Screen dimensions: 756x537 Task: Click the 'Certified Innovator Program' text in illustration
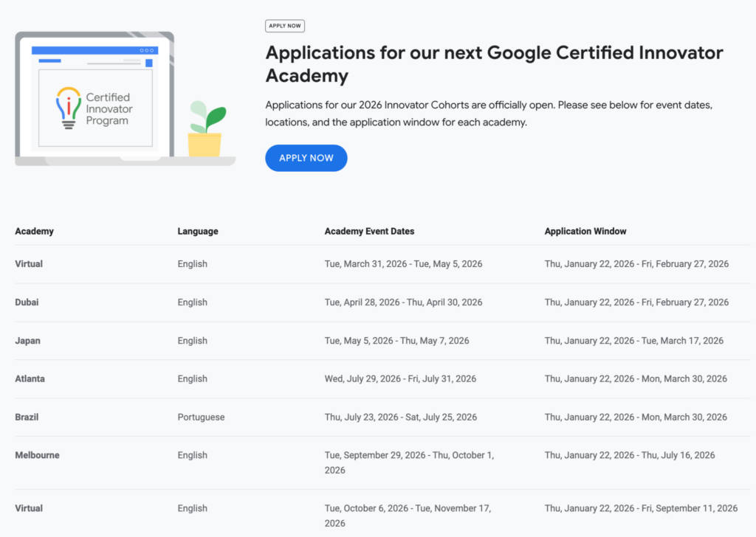(108, 108)
